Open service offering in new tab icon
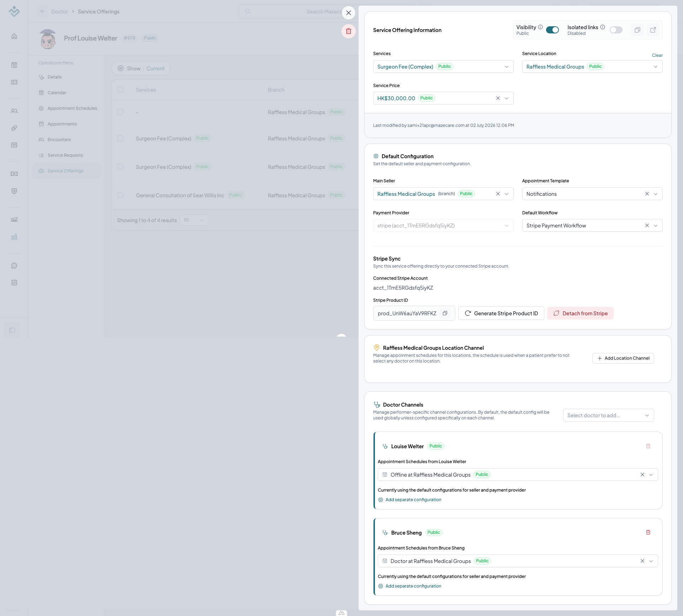Image resolution: width=683 pixels, height=616 pixels. (x=653, y=30)
